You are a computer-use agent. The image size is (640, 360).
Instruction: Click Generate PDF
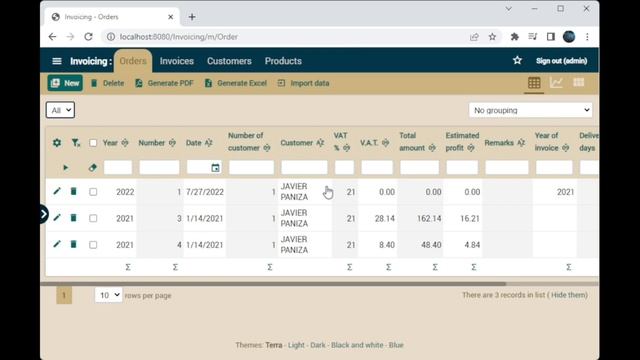point(164,83)
